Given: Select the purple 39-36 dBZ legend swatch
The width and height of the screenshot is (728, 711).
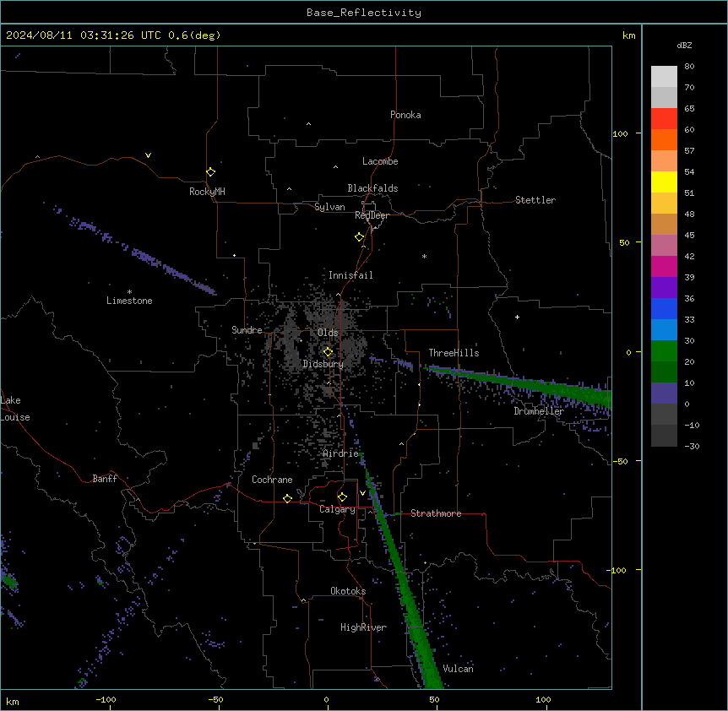Looking at the screenshot, I should coord(664,288).
